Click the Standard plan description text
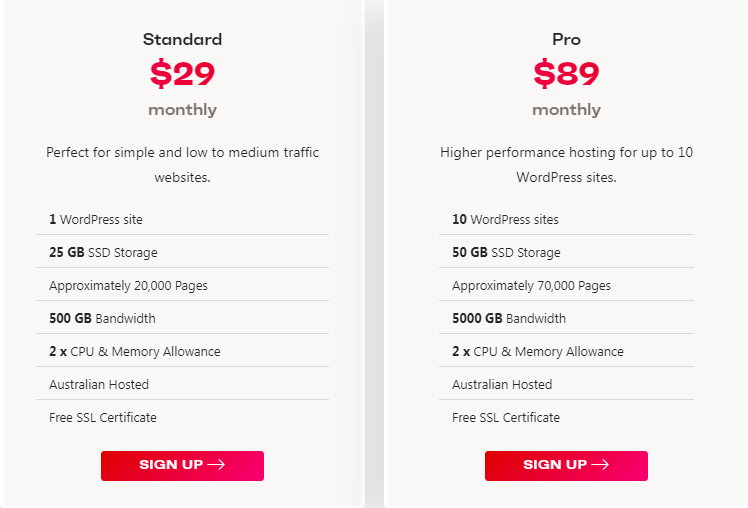748x508 pixels. (x=182, y=165)
